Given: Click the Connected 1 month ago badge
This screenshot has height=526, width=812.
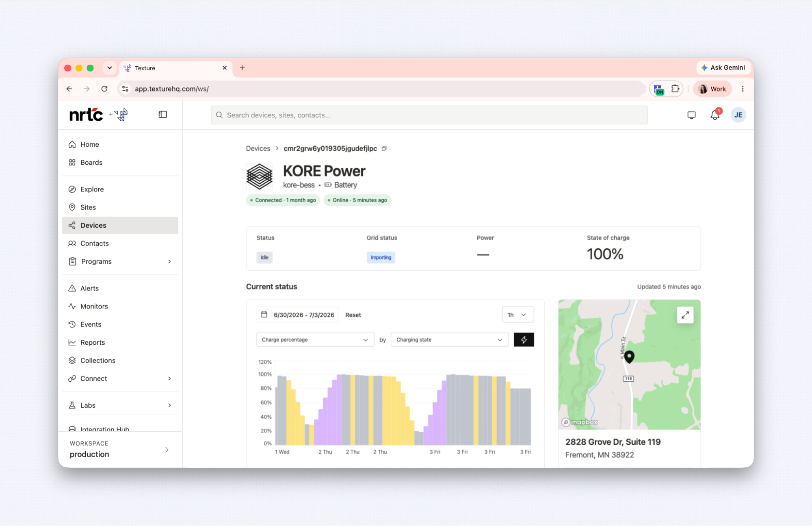Looking at the screenshot, I should (283, 200).
